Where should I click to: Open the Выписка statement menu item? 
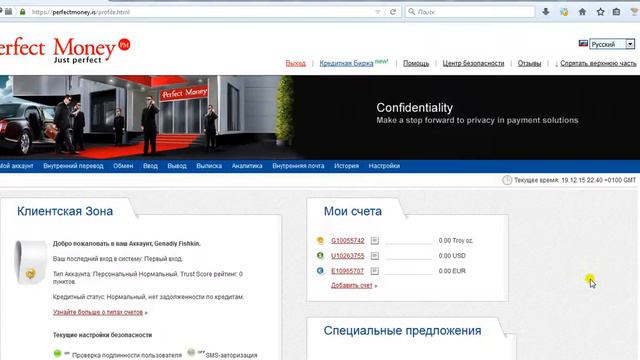point(209,166)
